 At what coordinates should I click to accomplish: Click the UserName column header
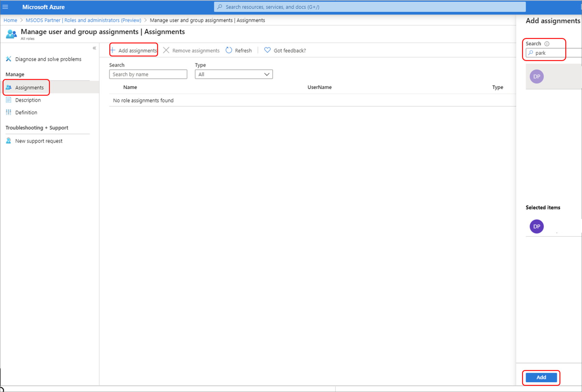(x=319, y=87)
